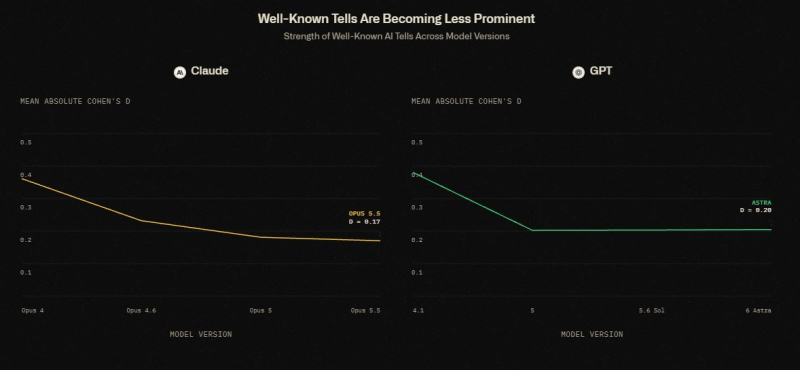The height and width of the screenshot is (370, 800).
Task: Click the GPT chart's Model Version axis title
Action: coord(592,334)
